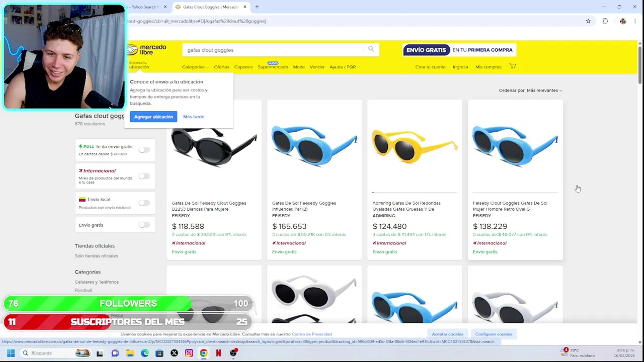Open Ordenar por Más relevantes dropdown
The image size is (644, 362).
544,90
